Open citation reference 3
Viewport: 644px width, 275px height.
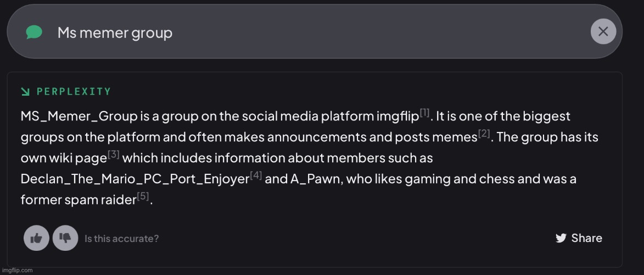(114, 155)
